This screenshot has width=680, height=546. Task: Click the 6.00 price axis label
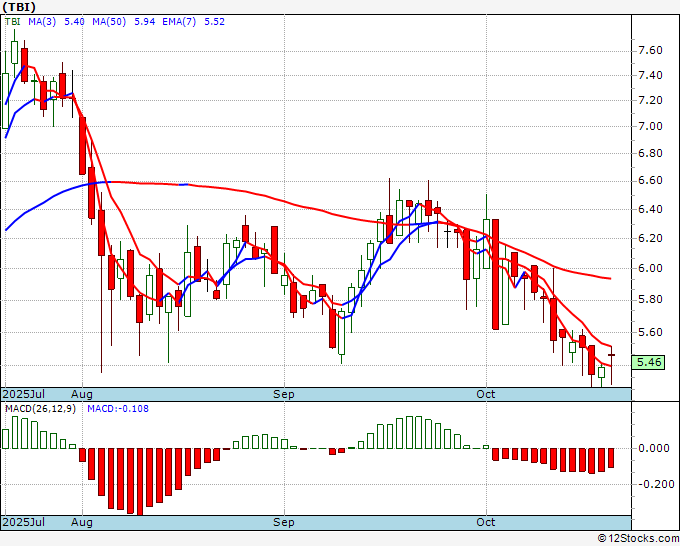651,268
